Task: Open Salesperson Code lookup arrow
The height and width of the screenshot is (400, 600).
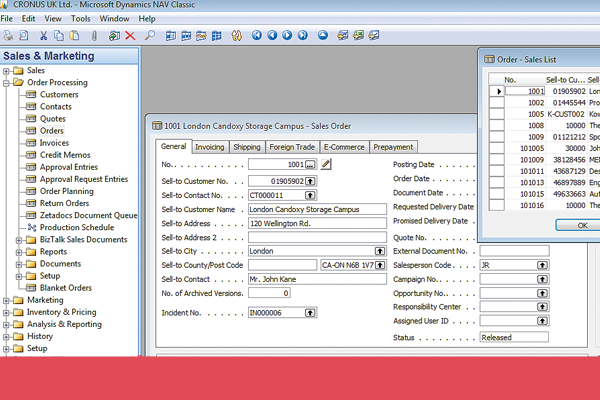Action: point(542,265)
